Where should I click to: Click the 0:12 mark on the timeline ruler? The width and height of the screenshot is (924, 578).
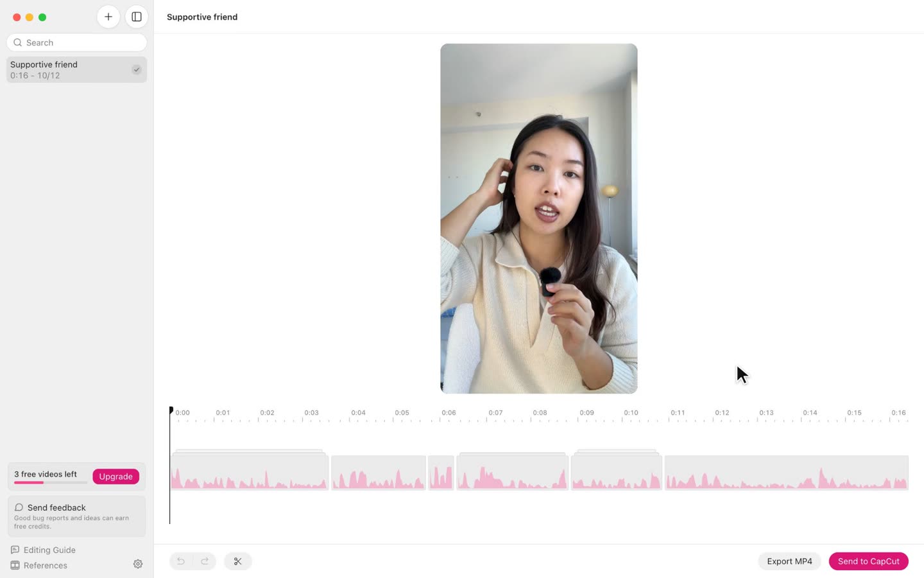pos(722,413)
